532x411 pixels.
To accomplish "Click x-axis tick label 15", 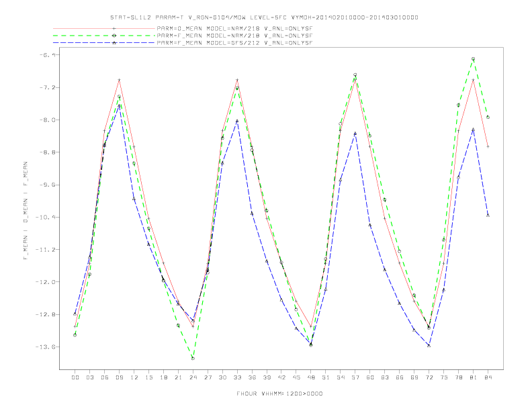I will click(148, 377).
